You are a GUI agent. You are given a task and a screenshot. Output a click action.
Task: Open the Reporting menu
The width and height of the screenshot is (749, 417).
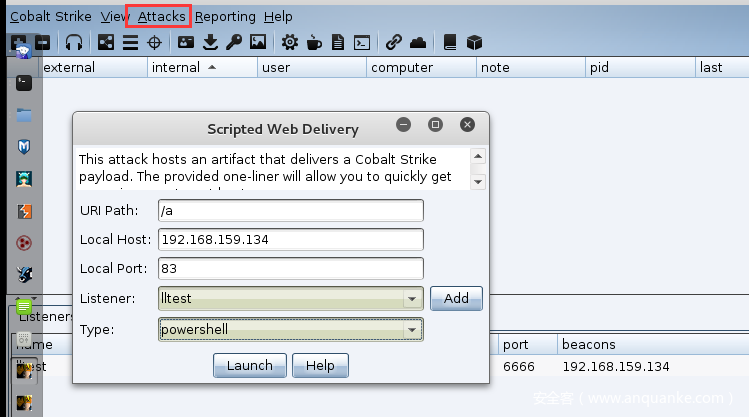(x=225, y=17)
